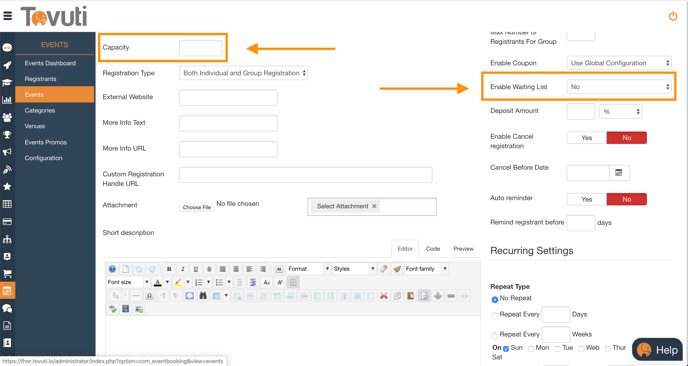This screenshot has width=688, height=366.
Task: Open the chat bubbles sidebar icon
Action: coord(7,309)
